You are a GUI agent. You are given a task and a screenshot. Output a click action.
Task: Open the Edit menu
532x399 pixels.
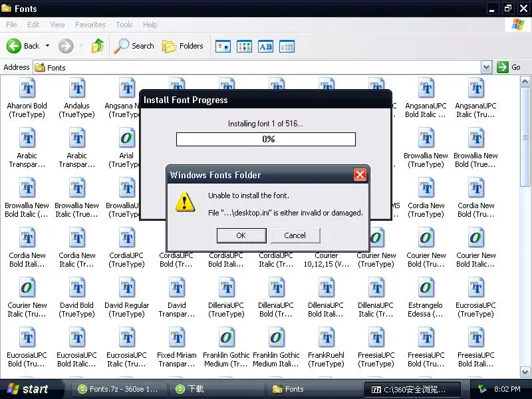[x=33, y=25]
